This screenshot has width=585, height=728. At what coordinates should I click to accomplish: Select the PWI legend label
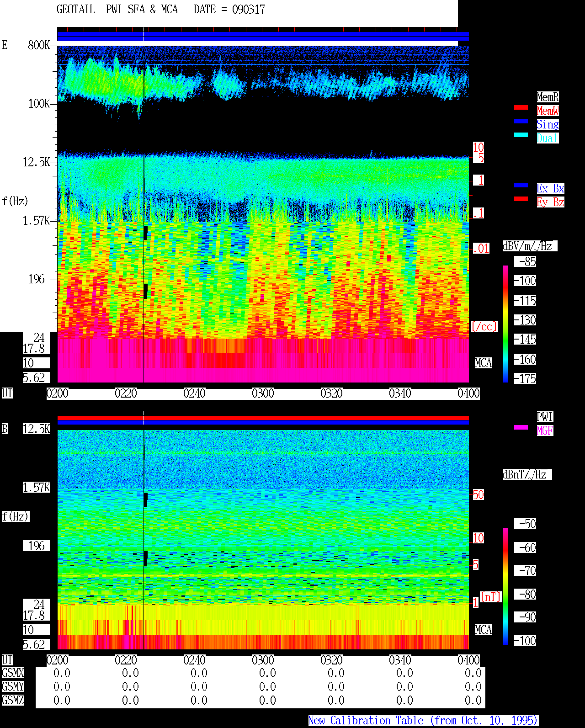[x=545, y=417]
